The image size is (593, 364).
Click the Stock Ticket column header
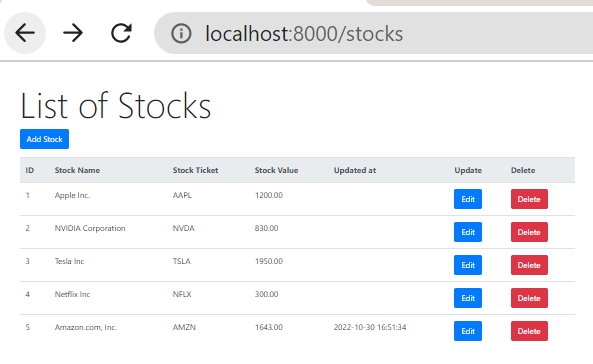[x=196, y=170]
